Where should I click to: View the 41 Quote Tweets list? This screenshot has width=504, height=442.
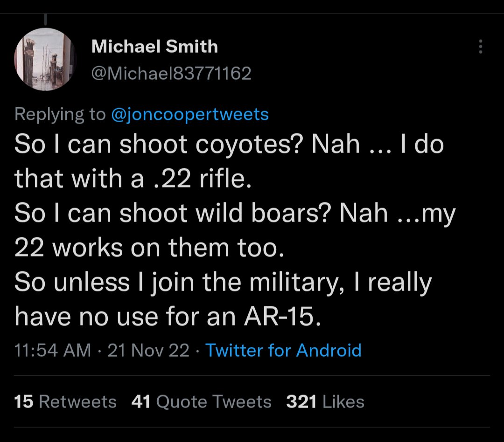(x=202, y=401)
